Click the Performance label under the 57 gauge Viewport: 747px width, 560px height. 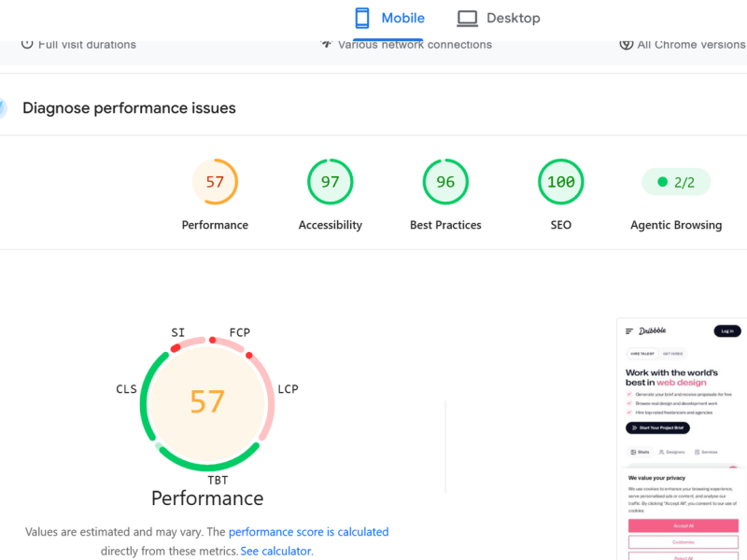click(215, 225)
